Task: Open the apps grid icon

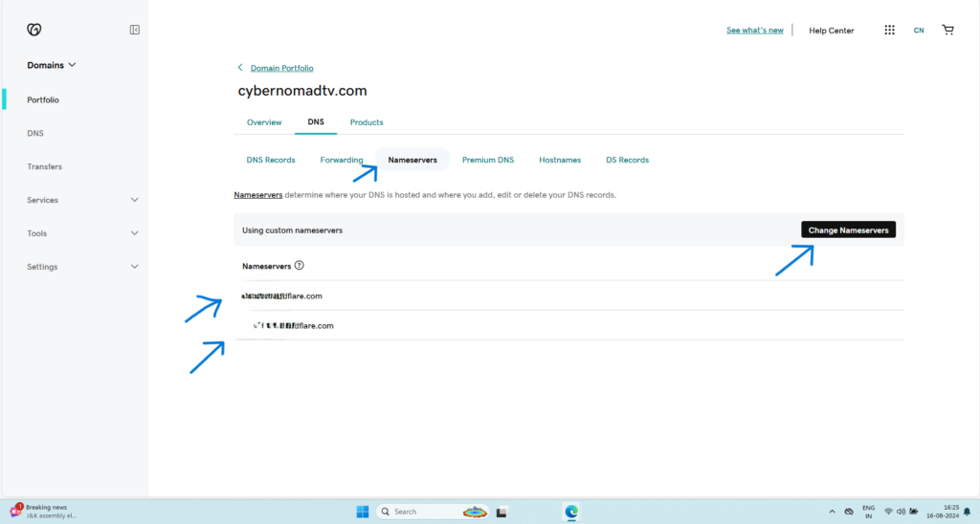Action: (x=889, y=30)
